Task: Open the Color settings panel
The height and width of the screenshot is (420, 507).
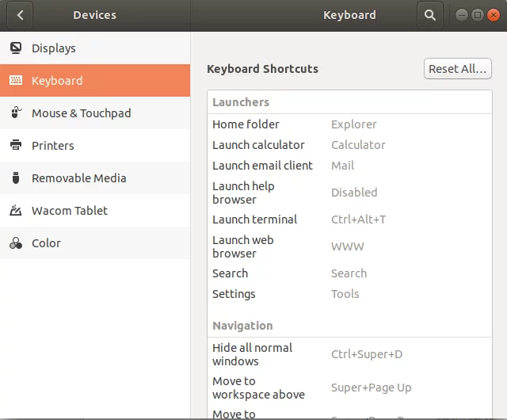Action: pos(95,243)
